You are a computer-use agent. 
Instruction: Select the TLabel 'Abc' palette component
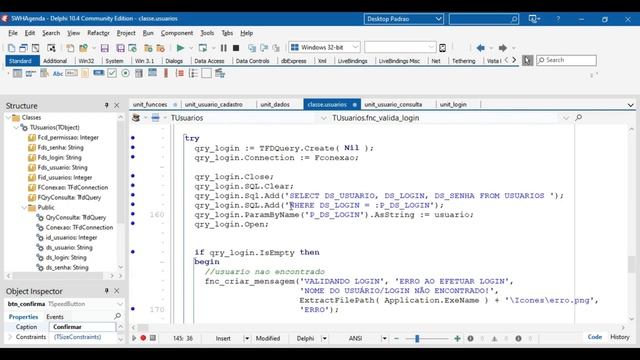(58, 73)
